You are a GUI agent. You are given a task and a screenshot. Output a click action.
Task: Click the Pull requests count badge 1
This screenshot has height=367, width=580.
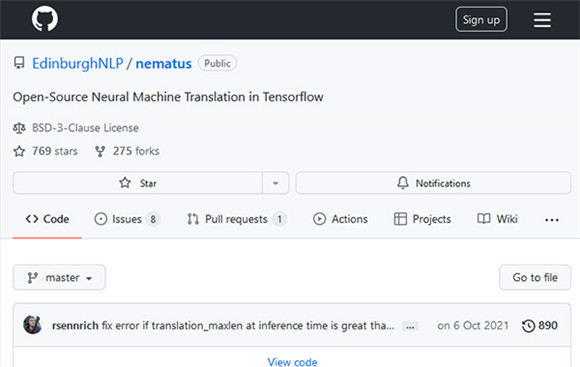point(280,219)
